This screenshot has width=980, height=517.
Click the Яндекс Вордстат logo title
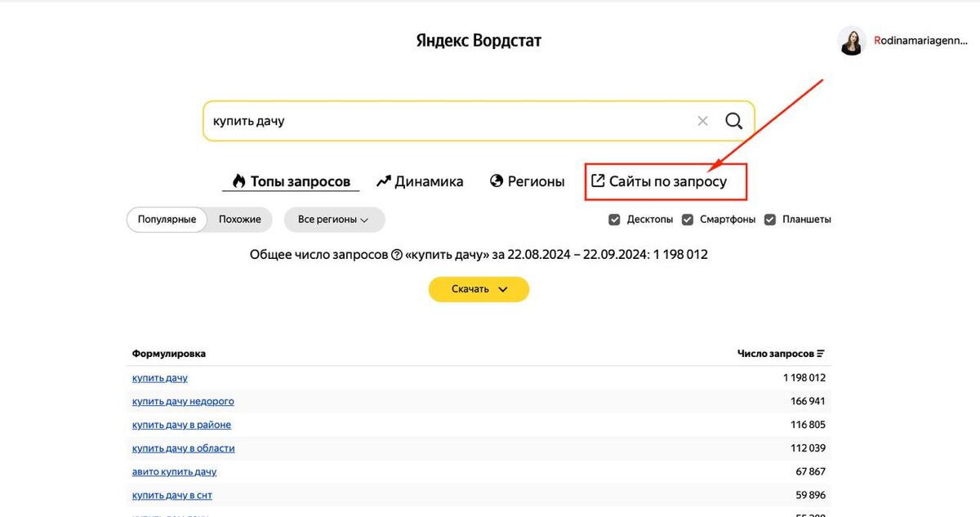(479, 40)
